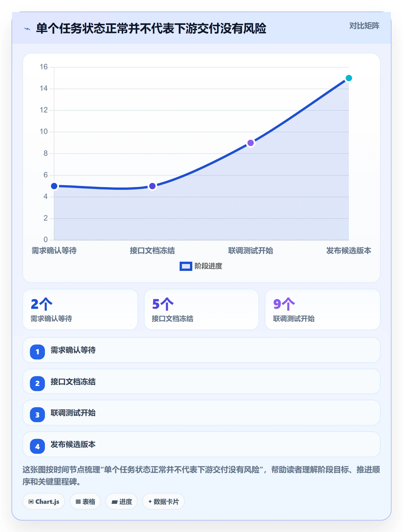Click the chart data point above 需求确认等待

pos(54,186)
